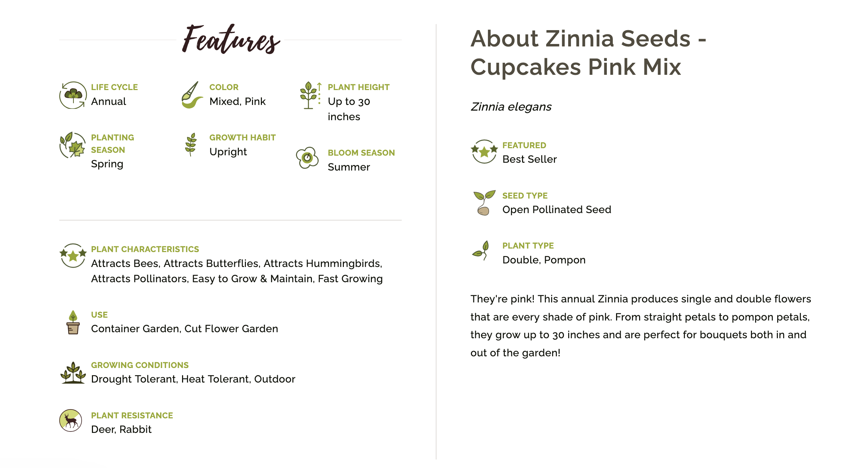The image size is (868, 468).
Task: Select the Best Seller text
Action: pos(529,159)
